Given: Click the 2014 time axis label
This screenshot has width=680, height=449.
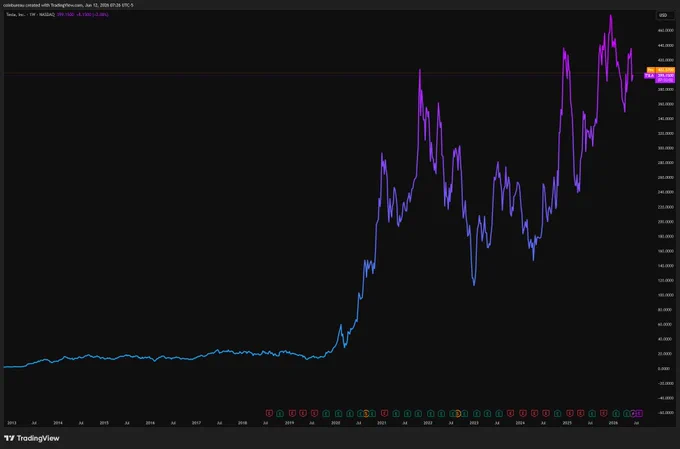Looking at the screenshot, I should pos(58,423).
